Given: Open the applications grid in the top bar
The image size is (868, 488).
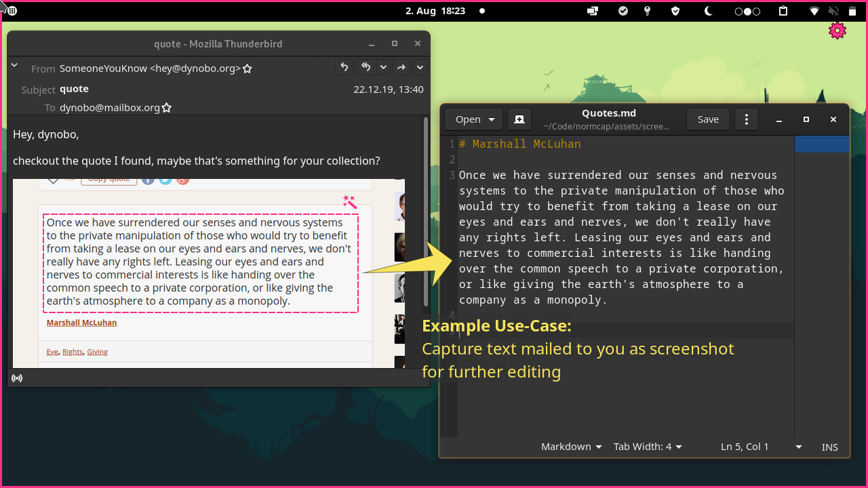Looking at the screenshot, I should 12,11.
